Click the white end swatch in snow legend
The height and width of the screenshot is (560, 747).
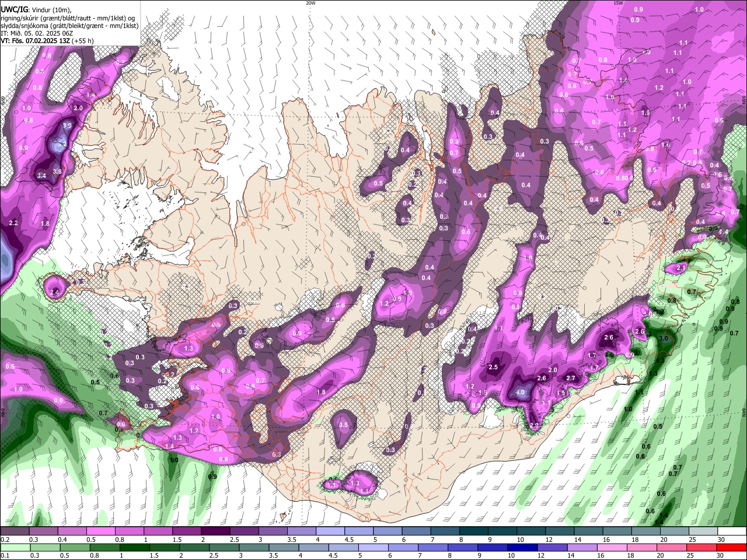732,531
